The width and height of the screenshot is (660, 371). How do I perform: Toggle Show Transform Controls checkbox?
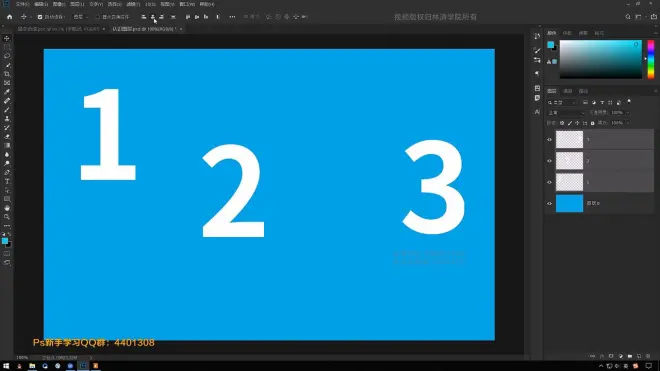point(97,17)
